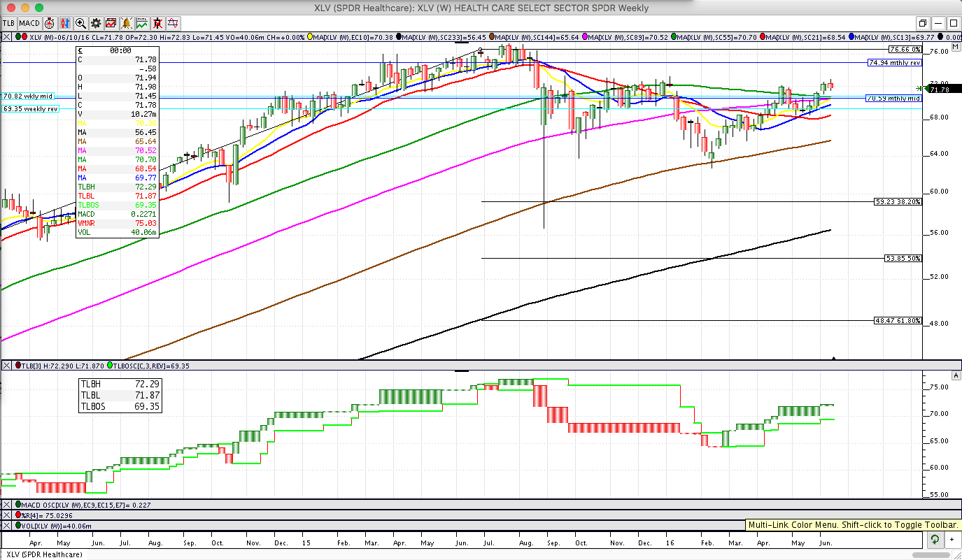
Task: Click the restore window icon
Action: [922, 23]
